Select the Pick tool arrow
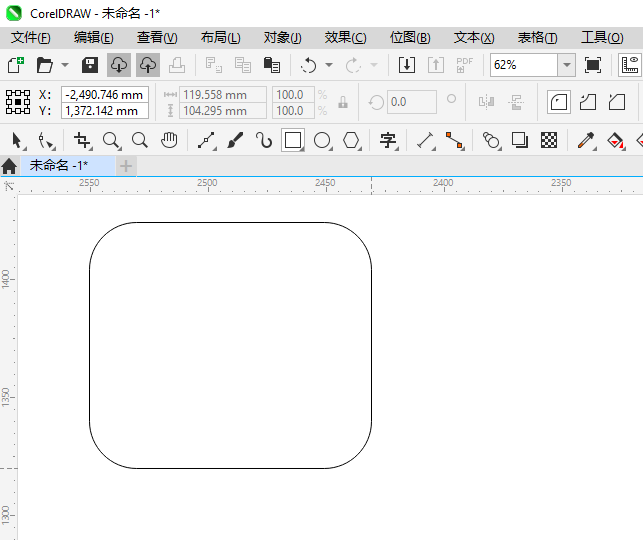643x540 pixels. tap(17, 140)
